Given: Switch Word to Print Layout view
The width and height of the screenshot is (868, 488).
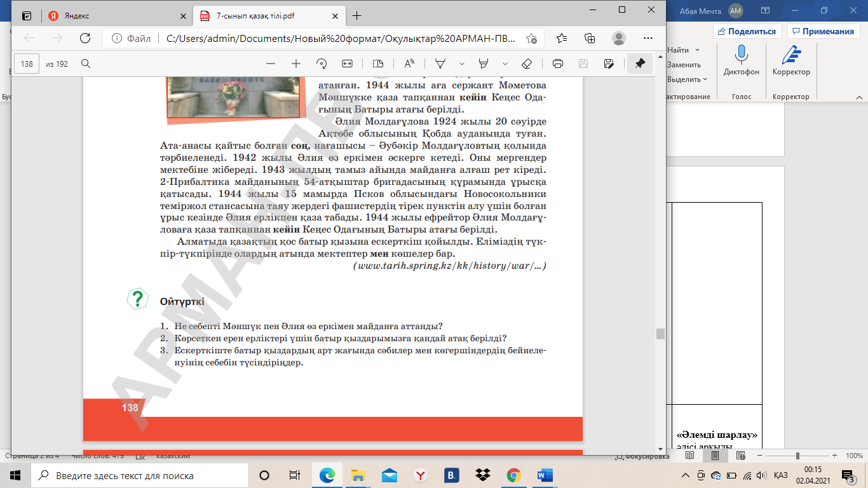Looking at the screenshot, I should coord(715,456).
